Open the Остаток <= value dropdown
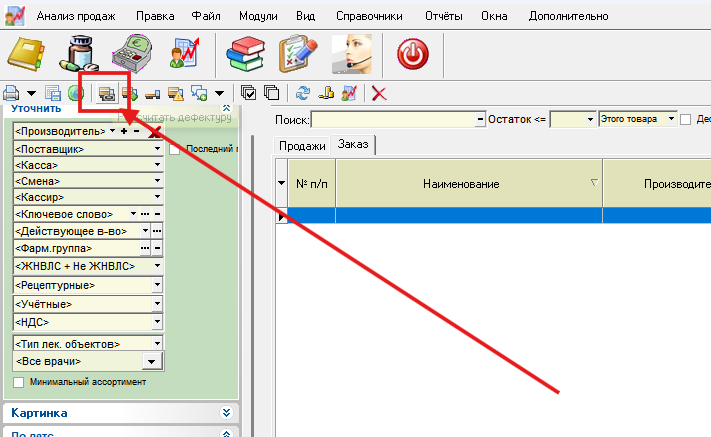Viewport: 711px width, 437px height. pyautogui.click(x=590, y=119)
